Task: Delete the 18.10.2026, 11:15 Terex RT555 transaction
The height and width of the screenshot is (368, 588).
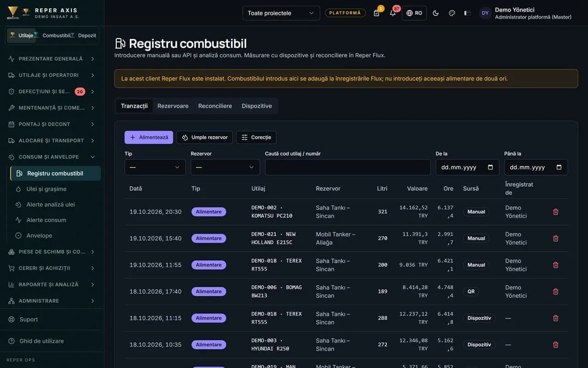Action: (x=555, y=318)
